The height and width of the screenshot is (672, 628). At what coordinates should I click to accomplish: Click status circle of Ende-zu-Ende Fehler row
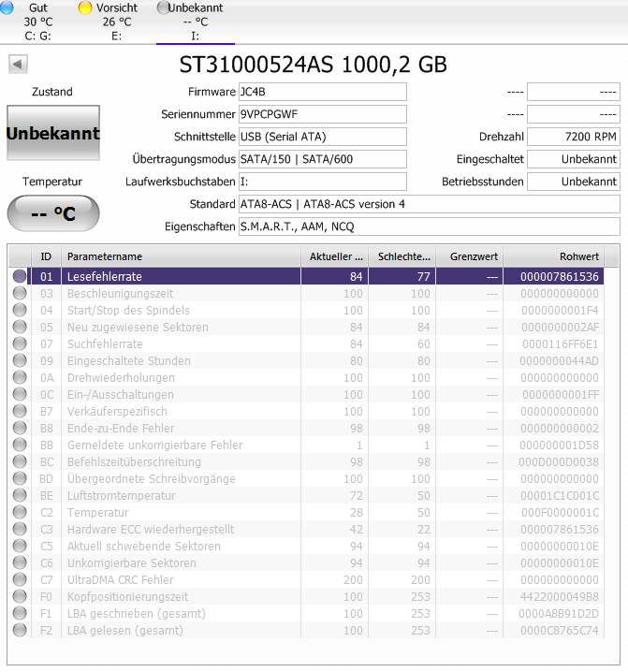coord(20,428)
